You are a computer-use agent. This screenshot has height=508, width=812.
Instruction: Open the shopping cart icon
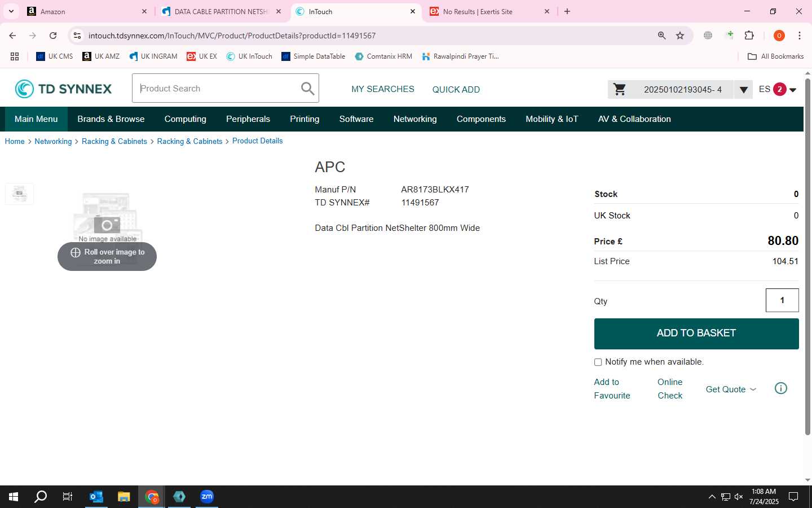click(620, 89)
